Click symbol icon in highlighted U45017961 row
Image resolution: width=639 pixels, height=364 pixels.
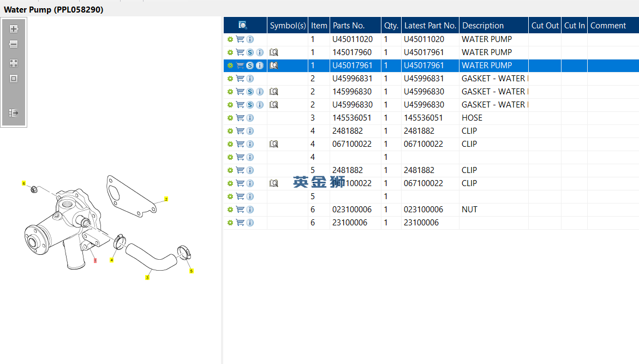point(274,65)
